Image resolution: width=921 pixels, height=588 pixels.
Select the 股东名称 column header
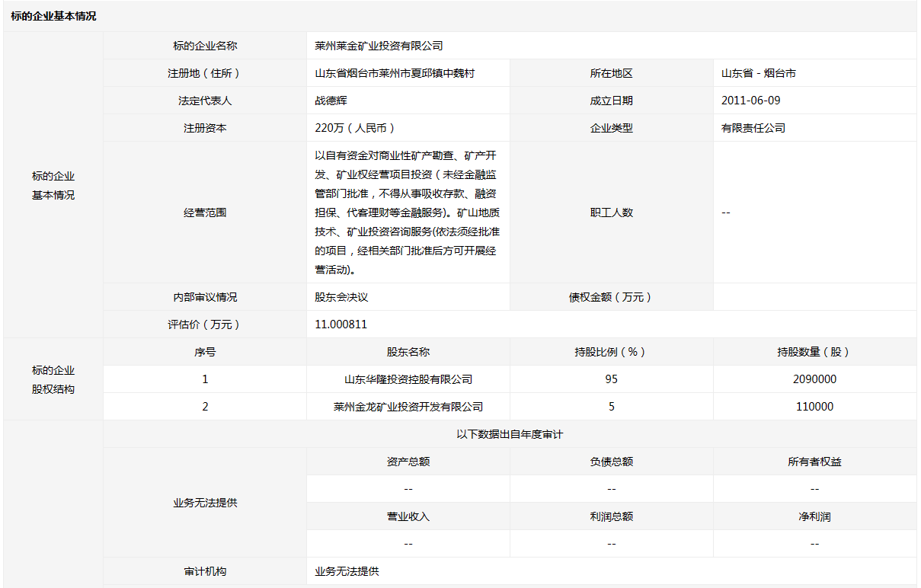(x=408, y=352)
